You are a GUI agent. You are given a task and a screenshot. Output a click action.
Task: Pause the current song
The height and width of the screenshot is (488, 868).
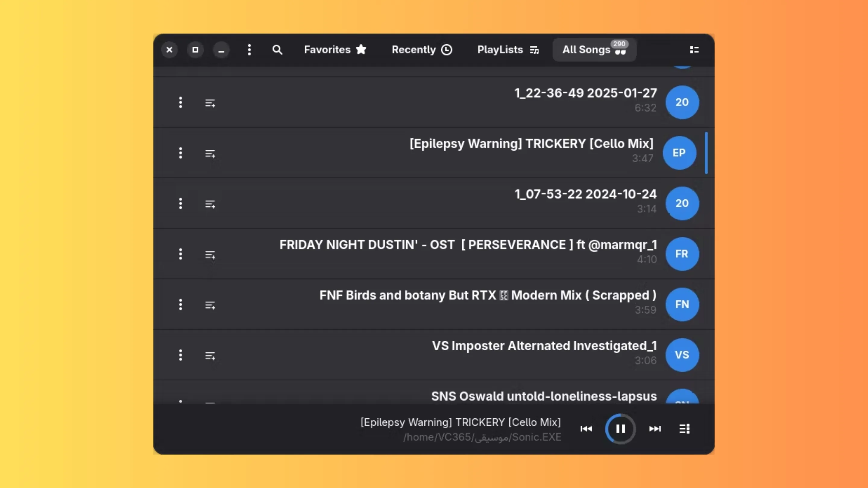pos(620,429)
